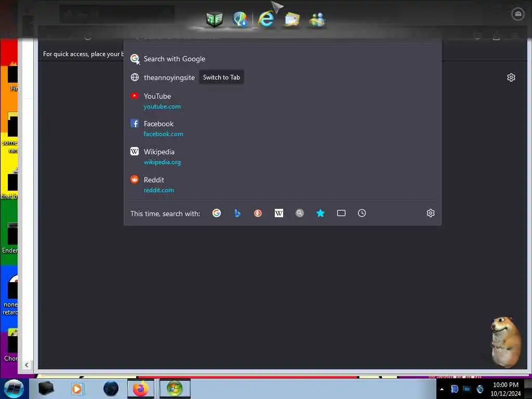Click the 'For quick access, place your b' text
The height and width of the screenshot is (399, 532).
pyautogui.click(x=83, y=54)
